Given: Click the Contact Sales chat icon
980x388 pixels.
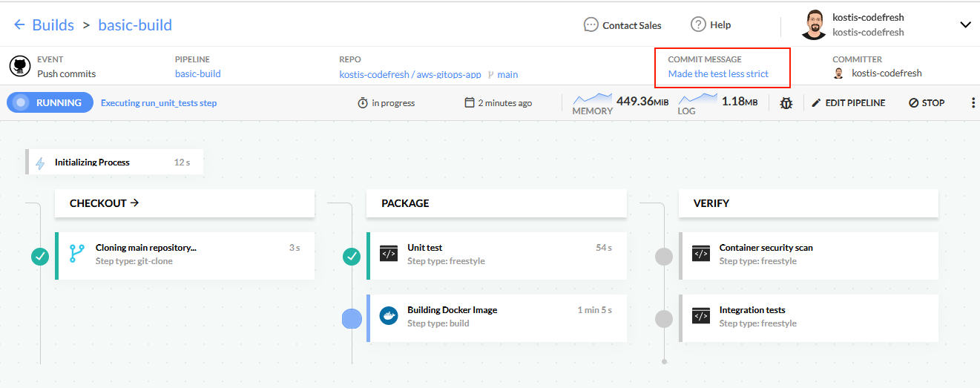Looking at the screenshot, I should click(591, 25).
